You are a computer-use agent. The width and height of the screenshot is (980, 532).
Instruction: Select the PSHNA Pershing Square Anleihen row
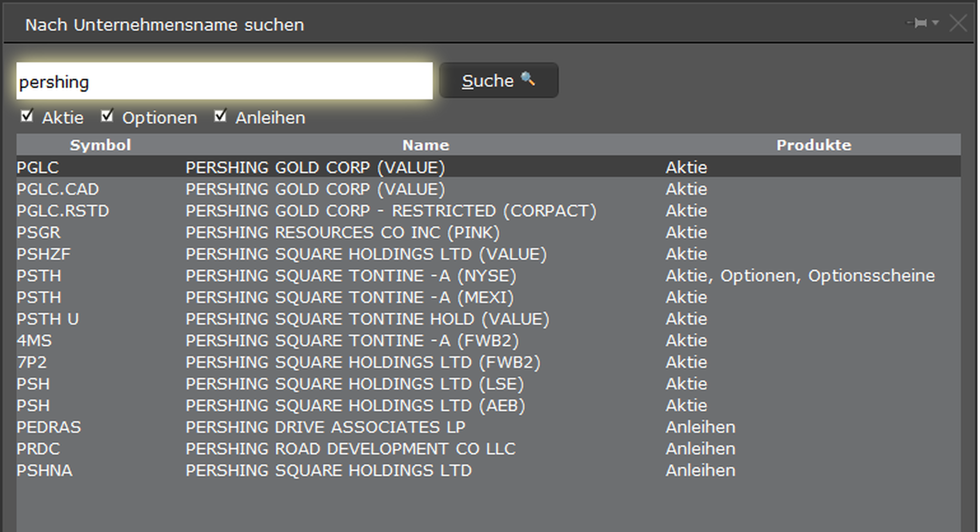coord(488,471)
